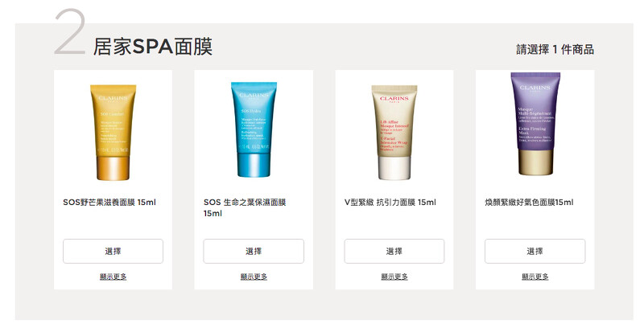644x324 pixels.
Task: Open 顯示更多 under SOS 生命之葉保濕面膜
Action: 254,277
